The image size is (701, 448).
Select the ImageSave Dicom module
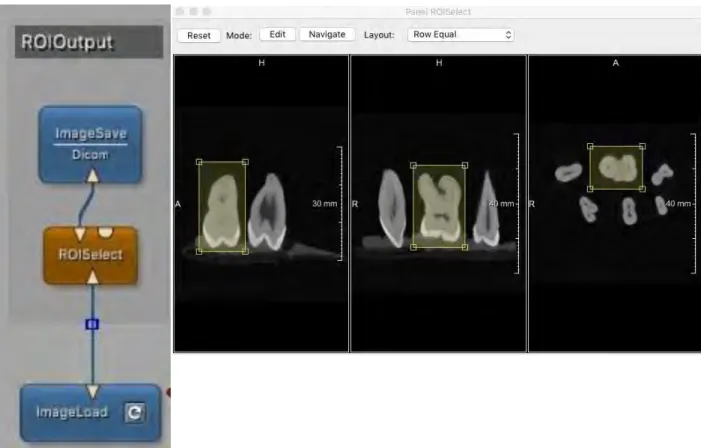90,144
